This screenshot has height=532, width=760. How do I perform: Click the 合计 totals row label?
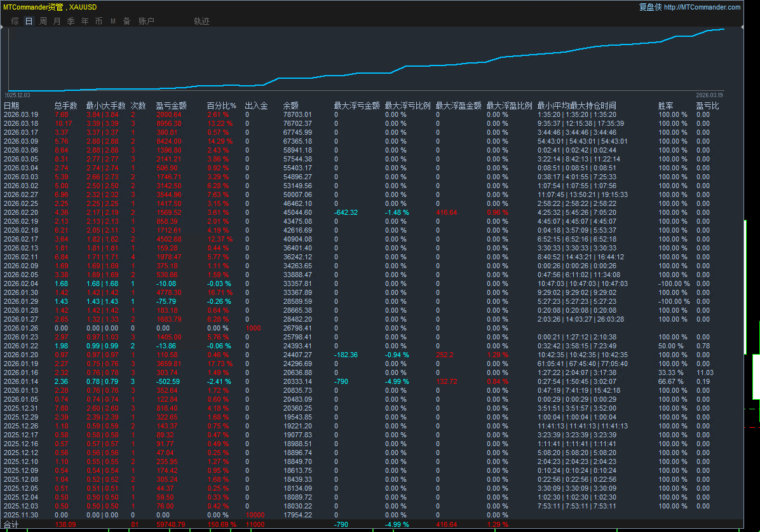[11, 524]
